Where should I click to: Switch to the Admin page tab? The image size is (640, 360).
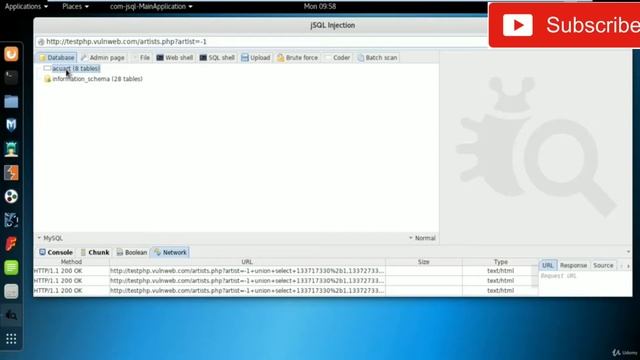click(102, 58)
